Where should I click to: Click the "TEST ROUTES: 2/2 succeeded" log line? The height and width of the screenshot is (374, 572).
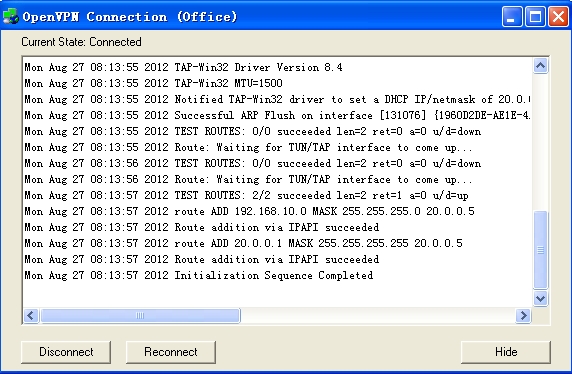(247, 195)
